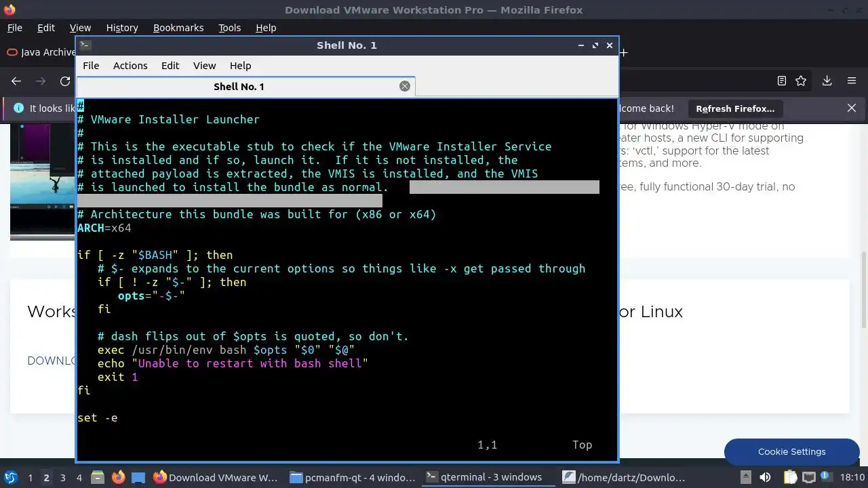The height and width of the screenshot is (488, 868).
Task: Click the 'set -e' line in the terminal
Action: click(98, 418)
